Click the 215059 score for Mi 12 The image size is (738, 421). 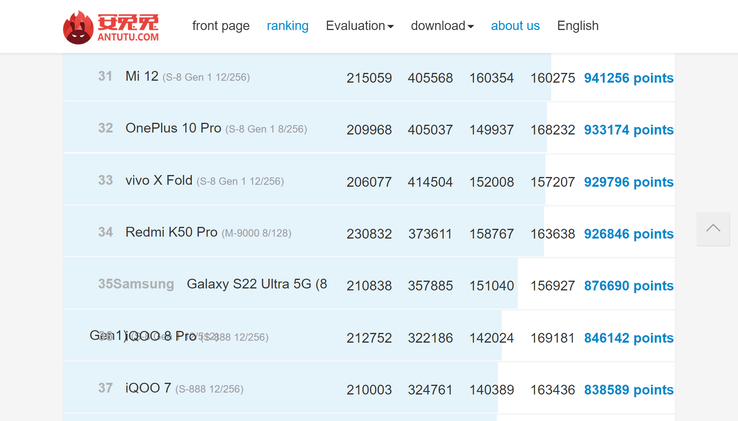tap(369, 78)
